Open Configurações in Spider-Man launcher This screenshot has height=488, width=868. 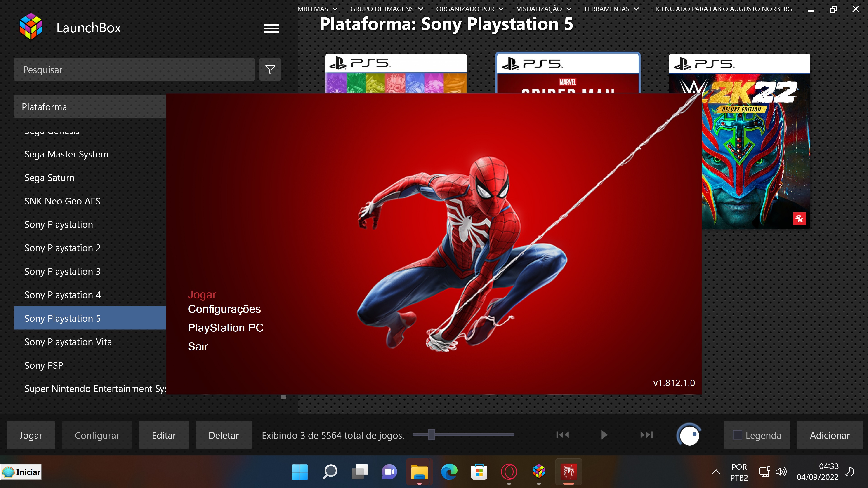click(224, 309)
